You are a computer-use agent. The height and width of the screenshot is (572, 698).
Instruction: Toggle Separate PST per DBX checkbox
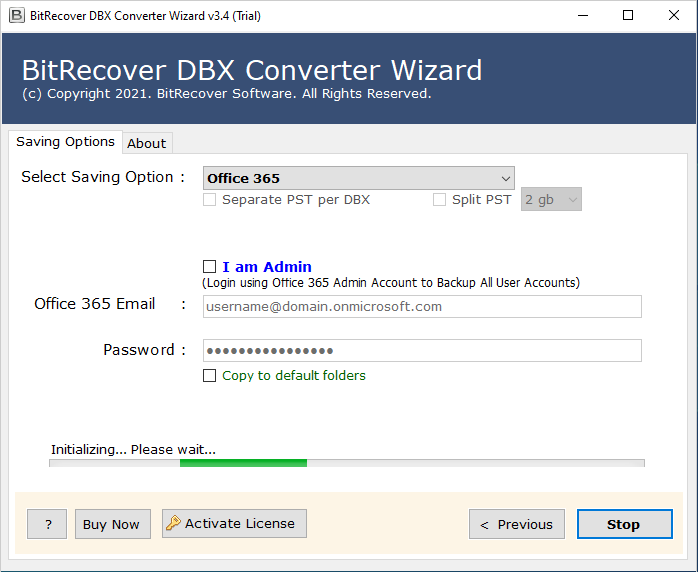coord(209,200)
